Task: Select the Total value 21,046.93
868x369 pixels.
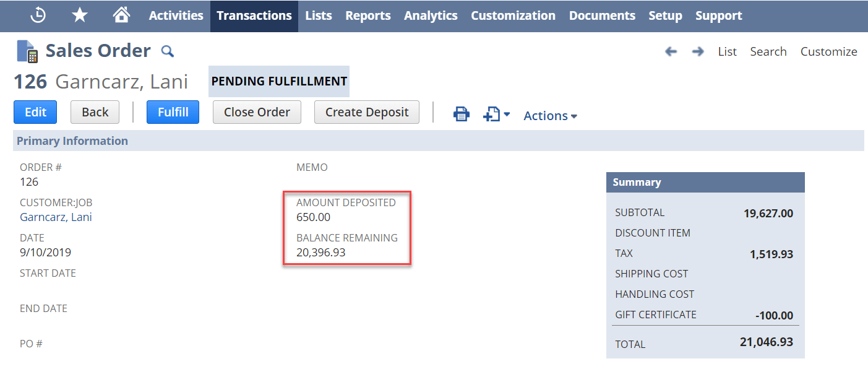Action: click(766, 342)
